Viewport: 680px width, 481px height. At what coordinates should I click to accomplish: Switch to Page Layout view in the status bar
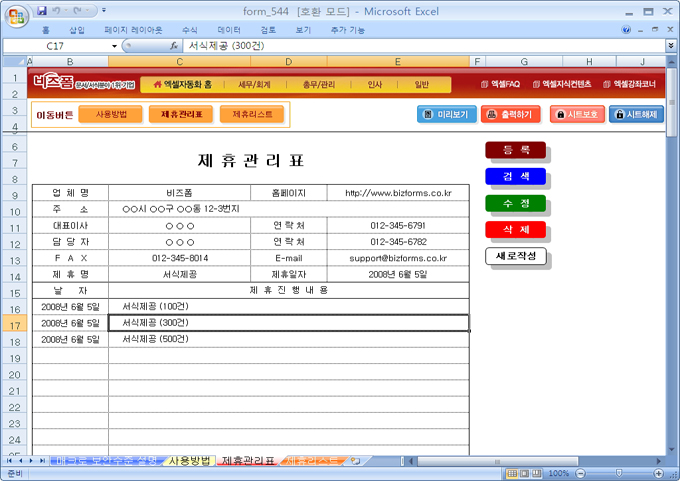click(525, 473)
